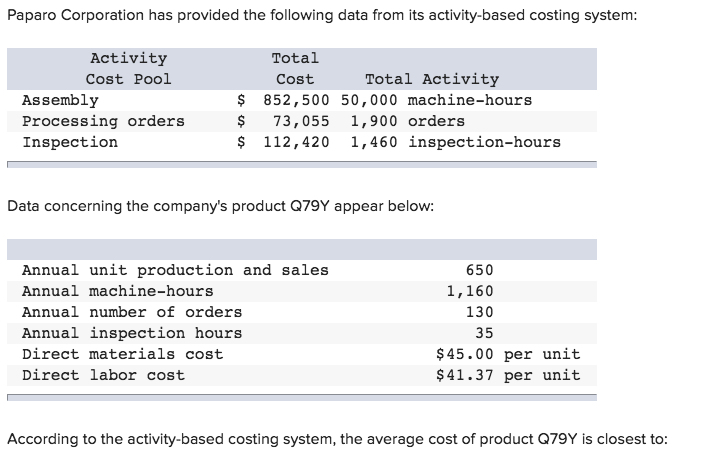Click the 'Paparo Corporation has provided' intro sentence
Screen dimensions: 710x476
click(322, 15)
